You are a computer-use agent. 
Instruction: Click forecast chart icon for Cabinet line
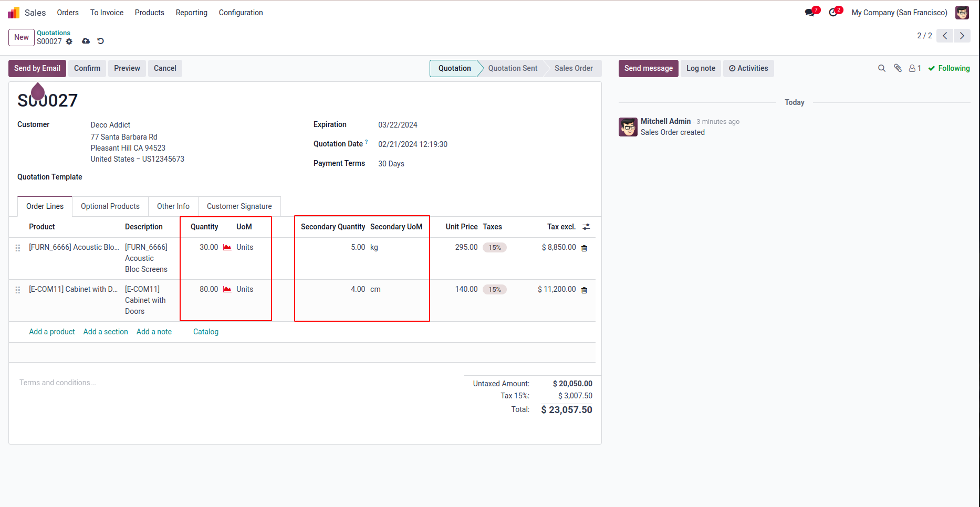(x=227, y=289)
